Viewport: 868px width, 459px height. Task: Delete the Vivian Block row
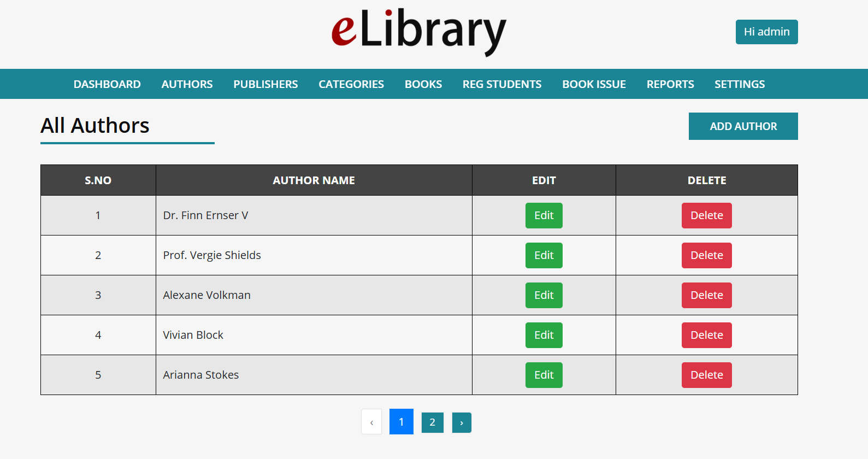[706, 335]
